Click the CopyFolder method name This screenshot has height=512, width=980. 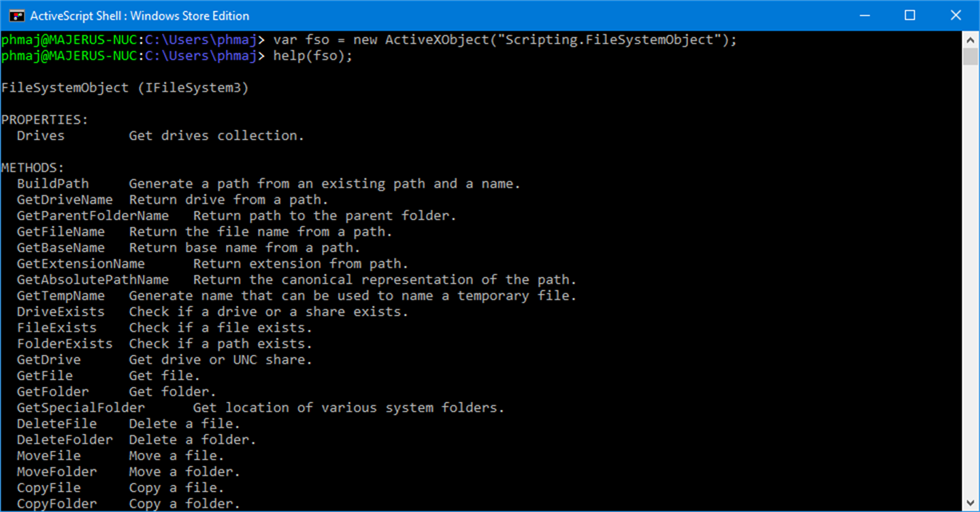coord(56,504)
